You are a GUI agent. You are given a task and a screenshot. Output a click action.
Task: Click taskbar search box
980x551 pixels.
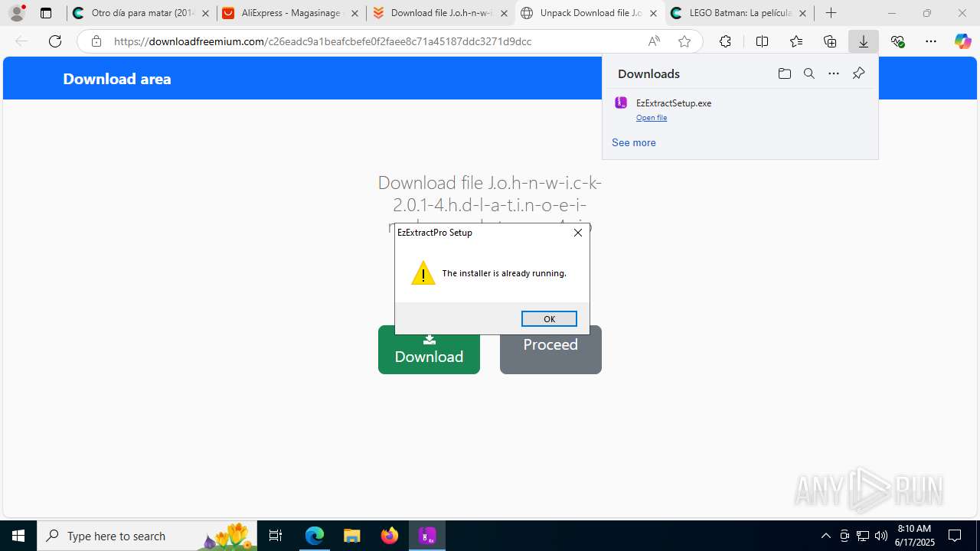click(147, 536)
